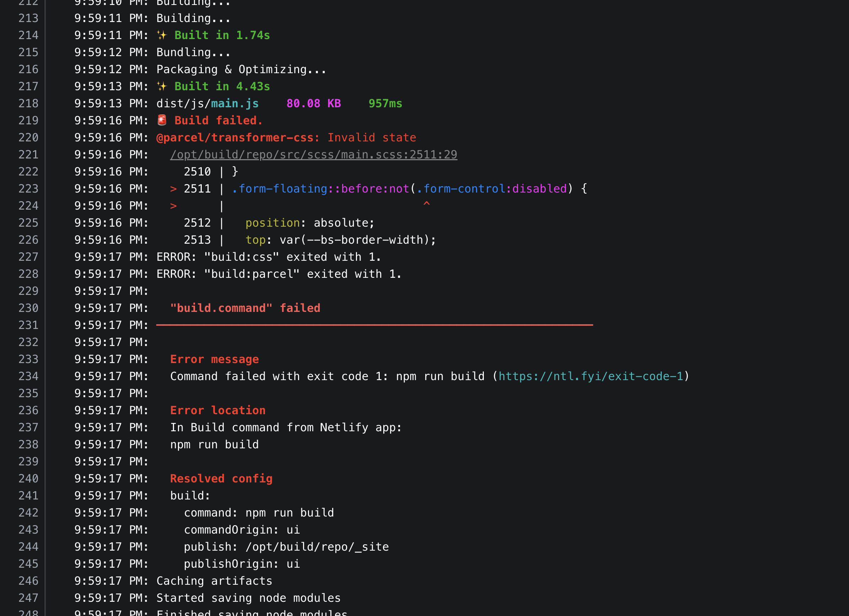Click the 'Error message' heading
This screenshot has width=849, height=616.
pos(215,359)
